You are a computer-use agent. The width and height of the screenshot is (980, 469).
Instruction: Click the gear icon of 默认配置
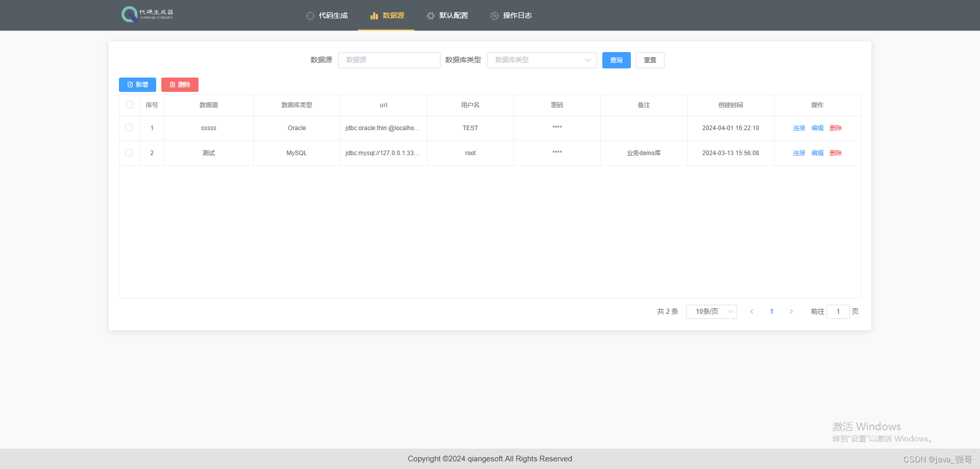[x=431, y=16]
